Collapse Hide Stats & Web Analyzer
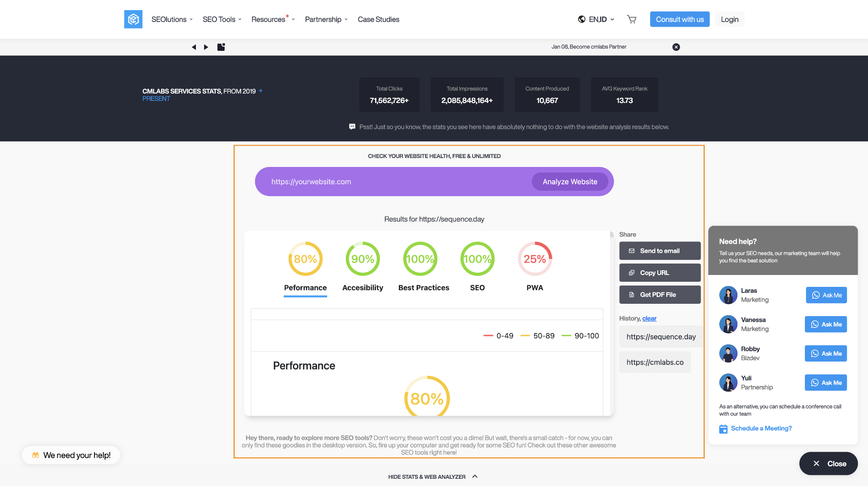The image size is (868, 486). tap(433, 477)
